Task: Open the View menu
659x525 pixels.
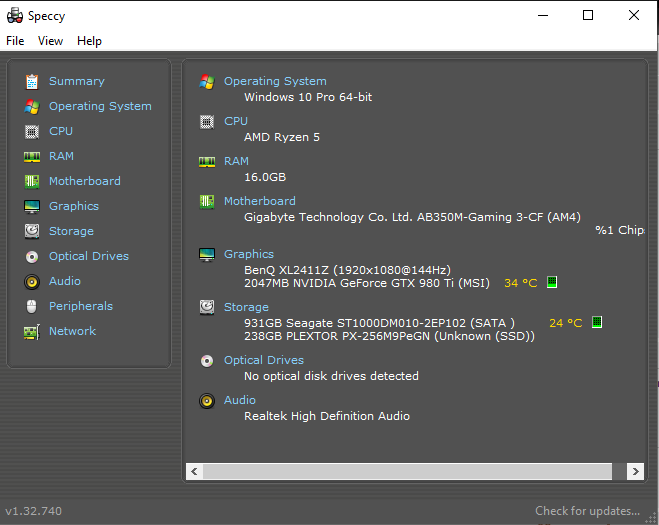Action: (x=50, y=41)
